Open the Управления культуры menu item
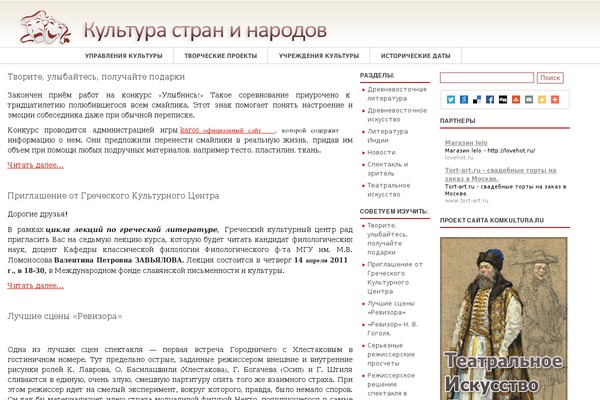Viewport: 600px width, 400px height. pos(124,56)
